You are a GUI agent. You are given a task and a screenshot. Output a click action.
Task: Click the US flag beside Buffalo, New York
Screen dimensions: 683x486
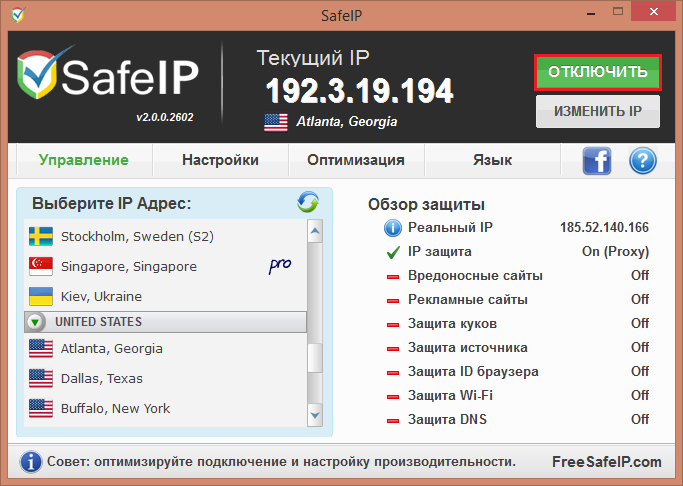pyautogui.click(x=41, y=408)
